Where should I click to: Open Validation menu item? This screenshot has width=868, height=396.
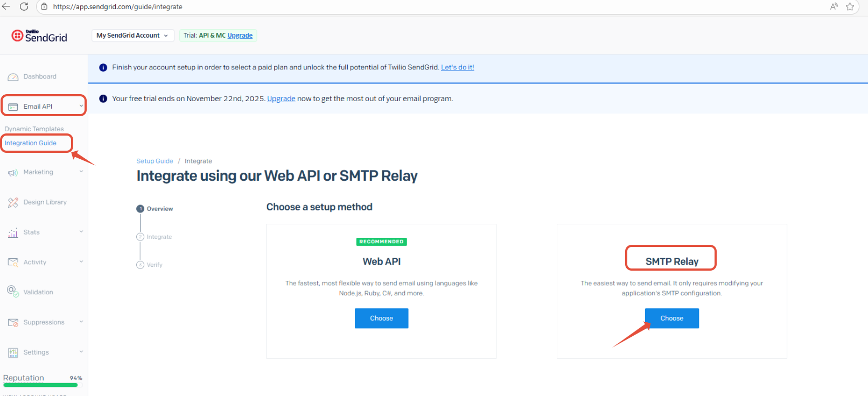click(x=38, y=292)
